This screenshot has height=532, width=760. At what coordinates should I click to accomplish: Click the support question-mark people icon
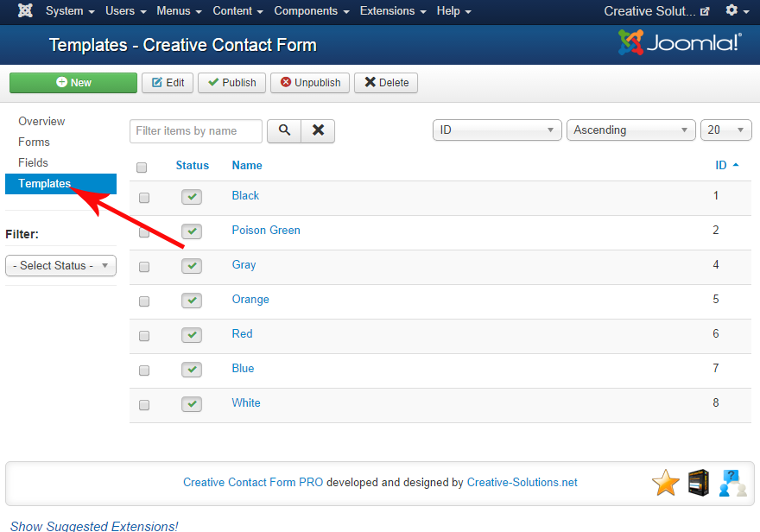coord(732,483)
